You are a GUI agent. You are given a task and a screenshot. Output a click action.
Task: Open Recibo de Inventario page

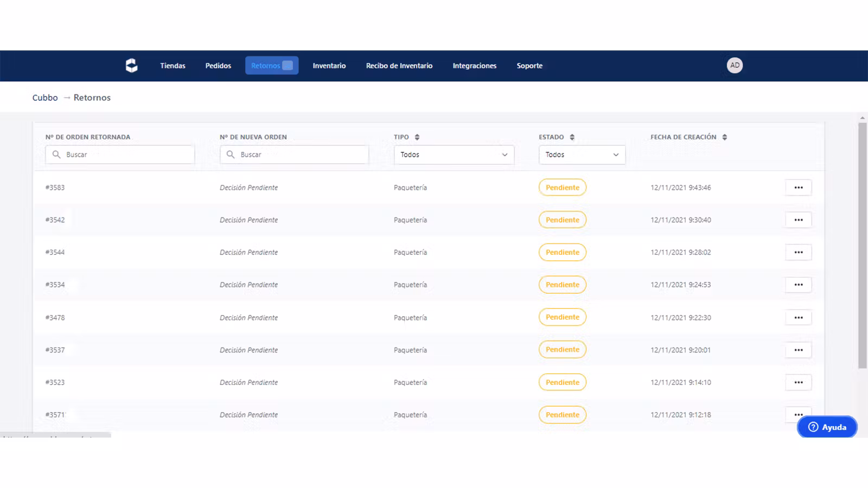pyautogui.click(x=399, y=66)
